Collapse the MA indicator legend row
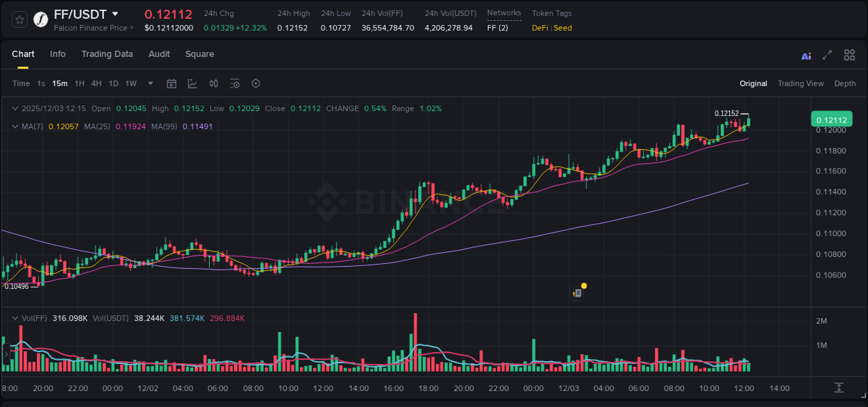 tap(15, 126)
